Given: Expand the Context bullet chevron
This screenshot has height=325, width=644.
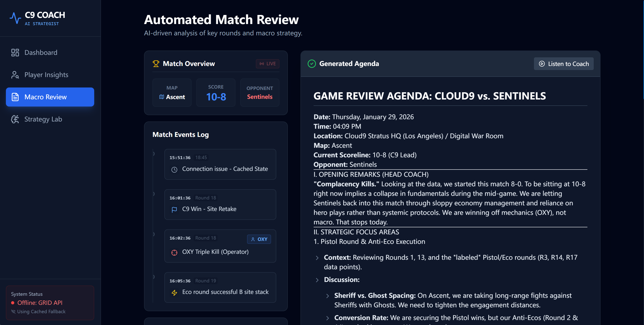Looking at the screenshot, I should tap(317, 258).
